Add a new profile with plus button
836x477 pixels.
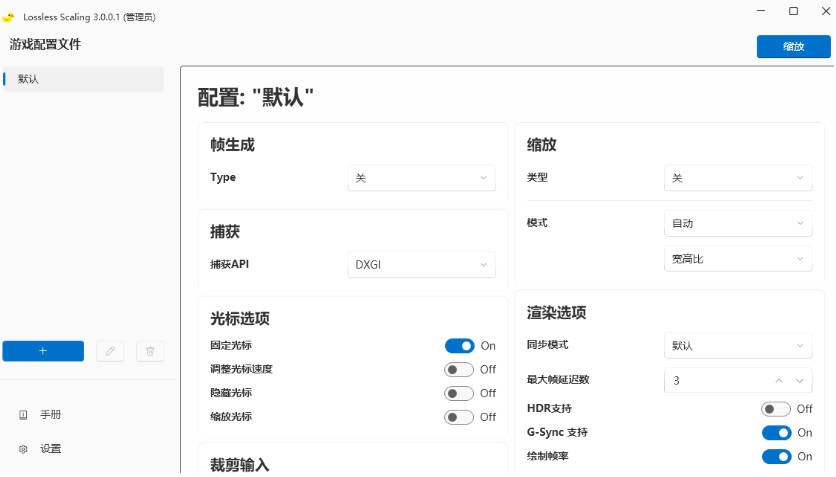[43, 351]
